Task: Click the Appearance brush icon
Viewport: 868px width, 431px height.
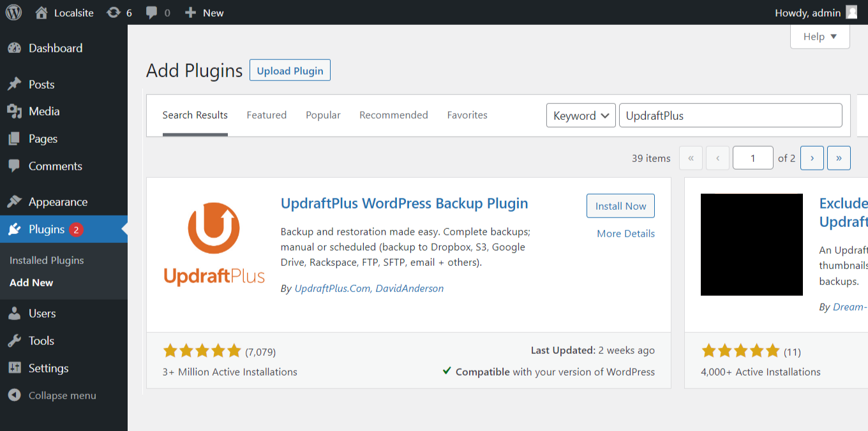Action: (14, 202)
